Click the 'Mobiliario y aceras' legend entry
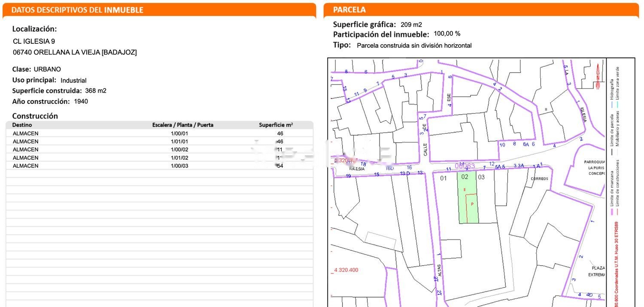The image size is (644, 307). click(618, 129)
